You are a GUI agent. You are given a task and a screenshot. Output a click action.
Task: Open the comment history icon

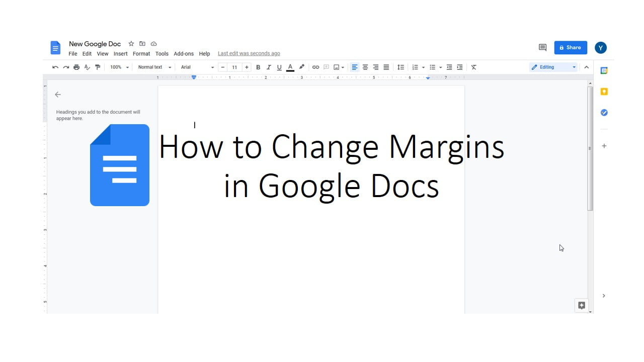[542, 48]
